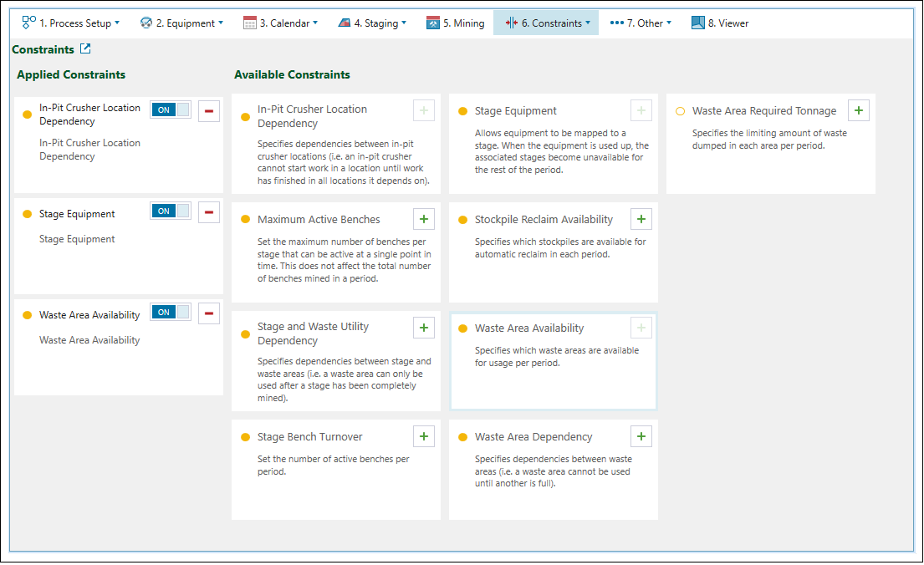Add Stage and Waste Utility Dependency constraint

[x=424, y=328]
